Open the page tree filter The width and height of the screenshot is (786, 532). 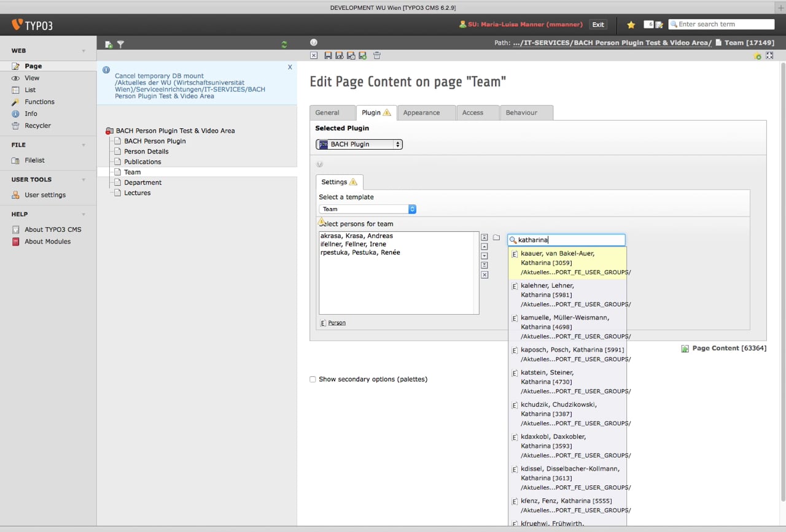point(120,44)
